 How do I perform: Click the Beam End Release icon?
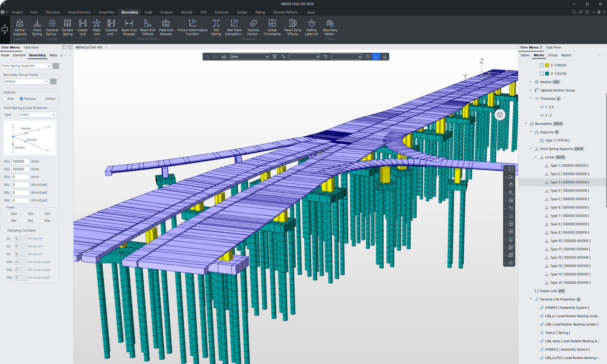tap(129, 28)
